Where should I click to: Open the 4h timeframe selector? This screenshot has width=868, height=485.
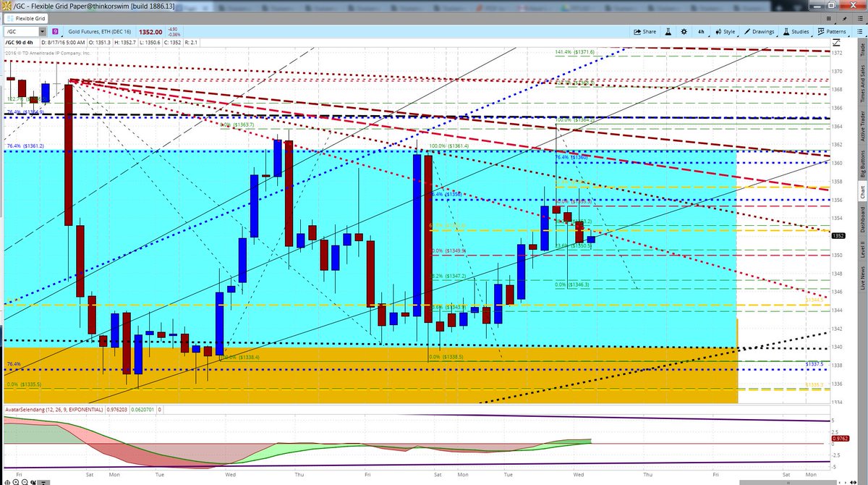(701, 32)
